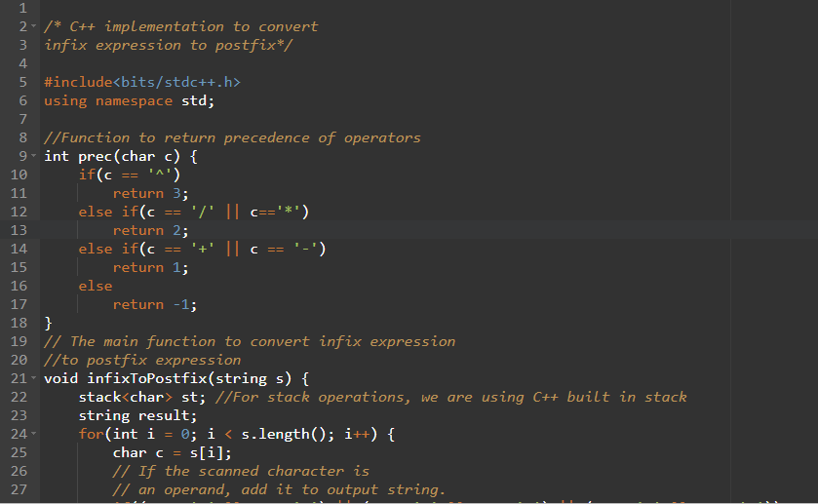Click line number 18 in the gutter
The height and width of the screenshot is (504, 818).
click(19, 323)
